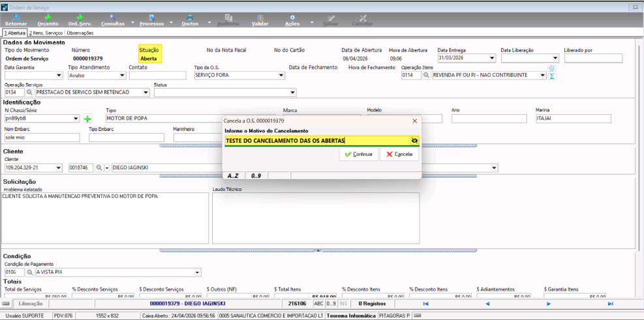
Task: Click the Continuar button in dialog
Action: point(359,154)
